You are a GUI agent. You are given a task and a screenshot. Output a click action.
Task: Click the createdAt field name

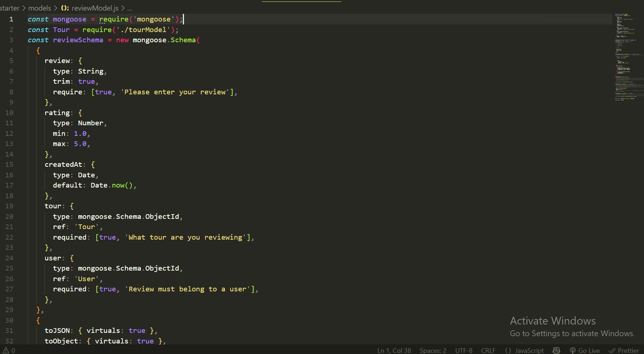click(x=63, y=164)
